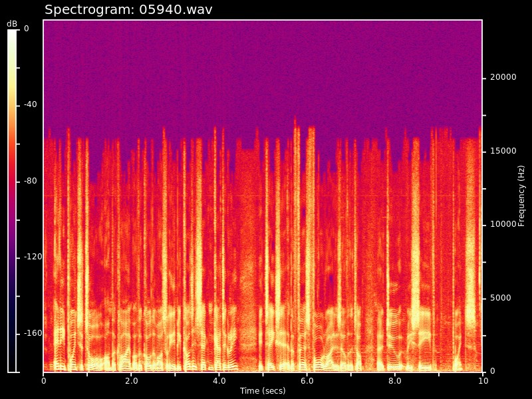Click the Time (secs) axis label
Image resolution: width=532 pixels, height=399 pixels.
pos(263,391)
